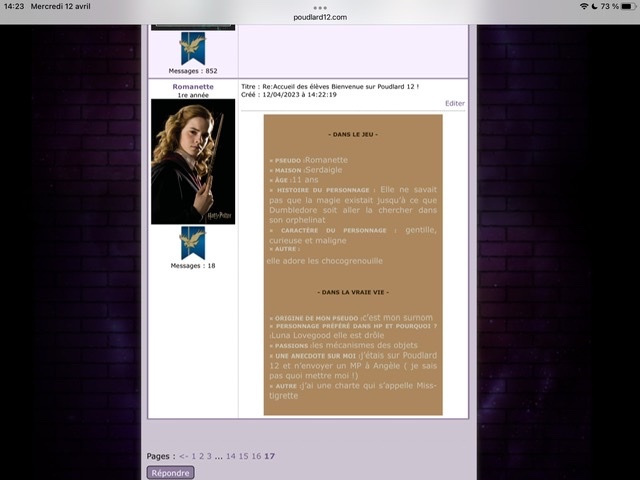Click the 'DANS LE JEU' heading

click(353, 134)
